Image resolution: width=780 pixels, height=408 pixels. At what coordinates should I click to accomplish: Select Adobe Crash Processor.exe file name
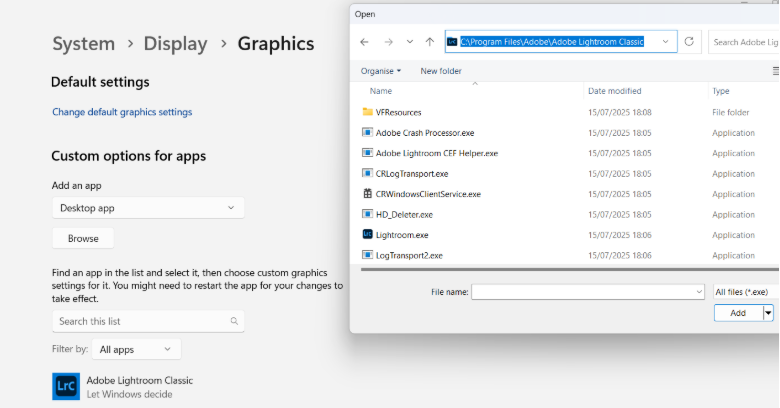tap(425, 133)
